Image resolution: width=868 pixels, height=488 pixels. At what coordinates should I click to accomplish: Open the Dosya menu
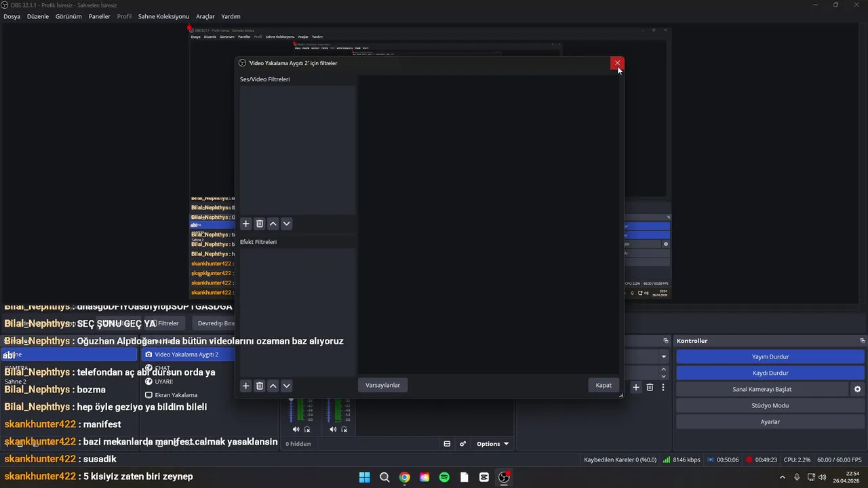pyautogui.click(x=12, y=16)
